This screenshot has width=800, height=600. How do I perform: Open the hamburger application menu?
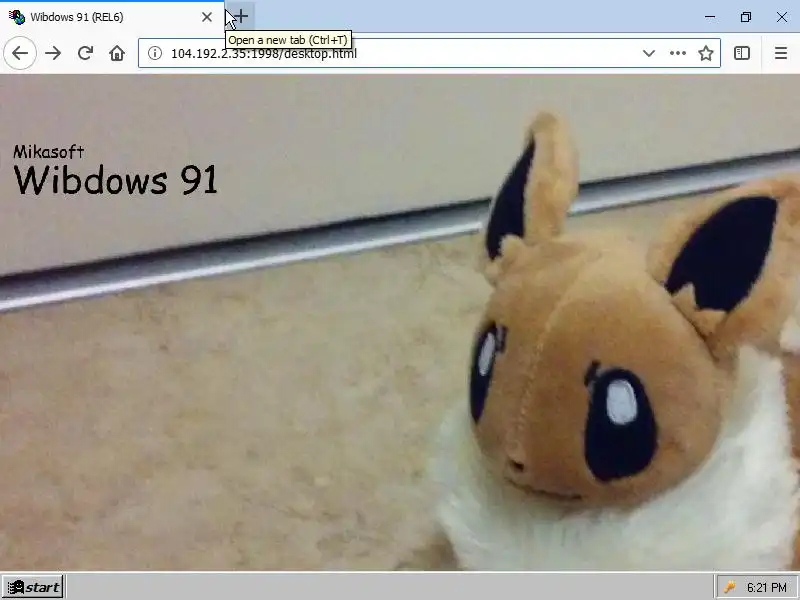(781, 53)
